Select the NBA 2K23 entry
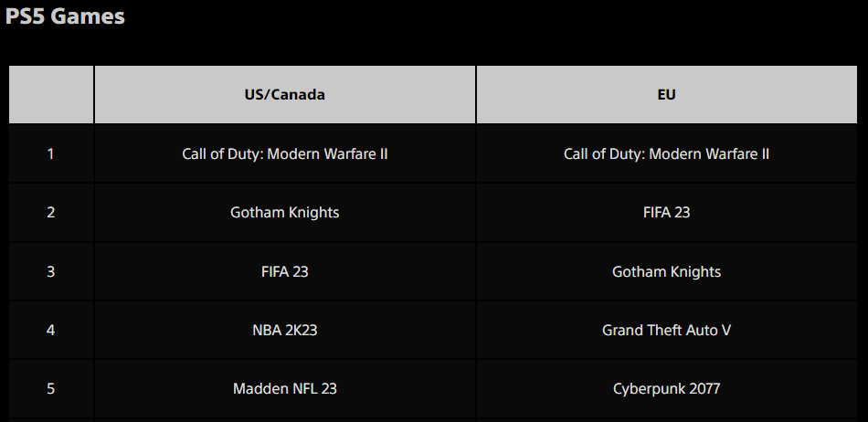This screenshot has height=422, width=868. 284,330
